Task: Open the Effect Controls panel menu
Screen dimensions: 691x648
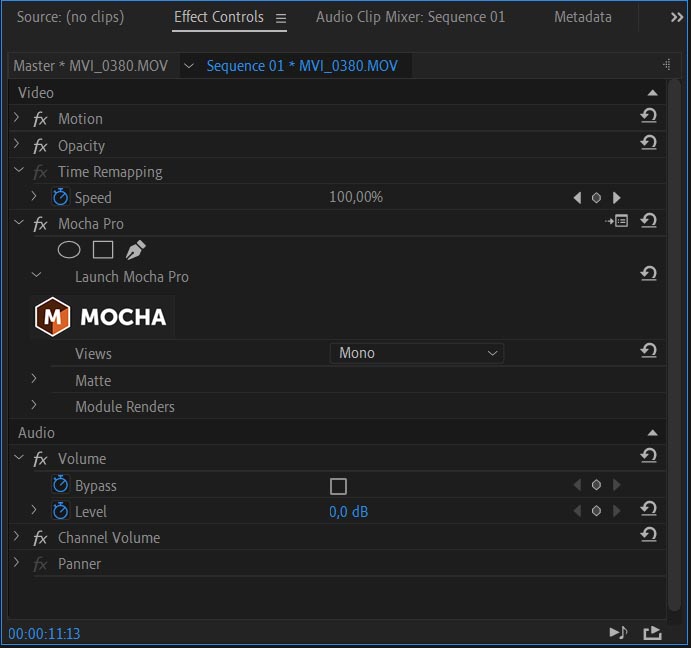Action: [x=281, y=19]
